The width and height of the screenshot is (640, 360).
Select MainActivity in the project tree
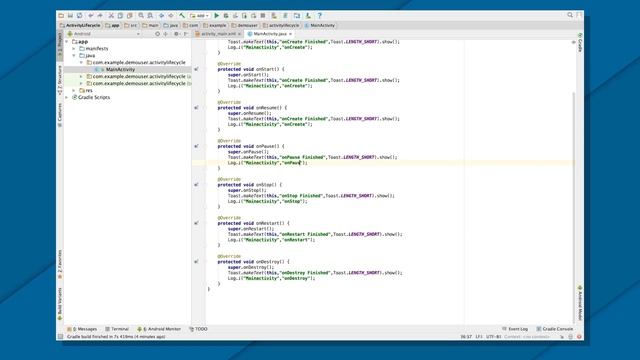click(x=120, y=69)
